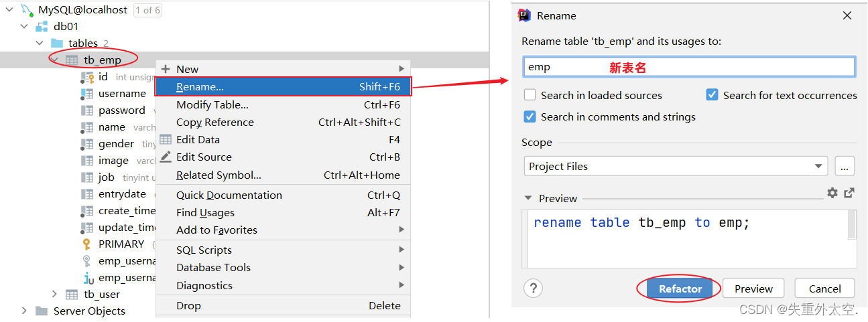Select Related Symbol... menu entry

(283, 175)
